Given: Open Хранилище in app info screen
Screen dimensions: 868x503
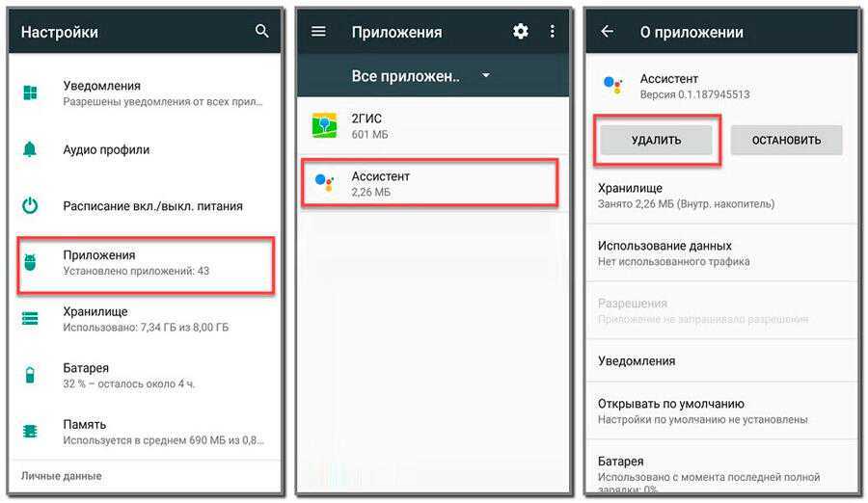Looking at the screenshot, I should click(721, 196).
